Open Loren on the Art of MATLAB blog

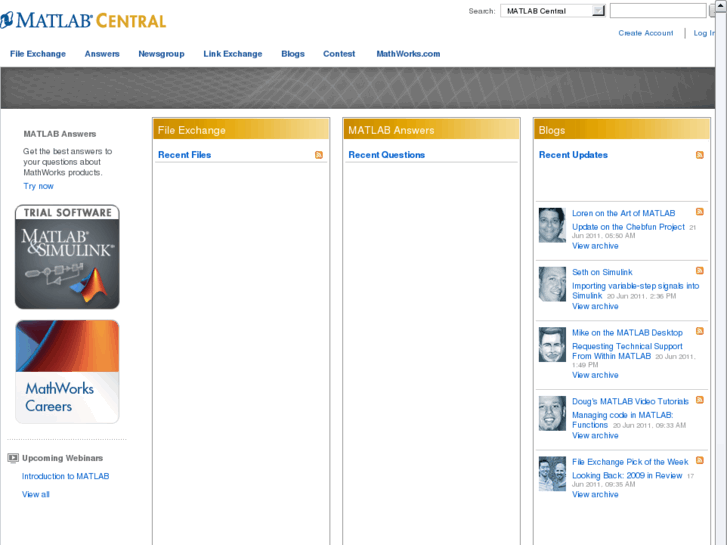coord(623,213)
